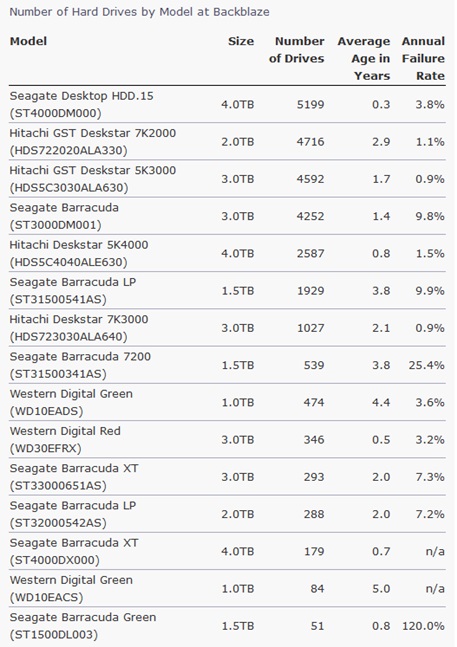
Task: Click the ST33000651AS Barracuda XT row
Action: pos(227,477)
